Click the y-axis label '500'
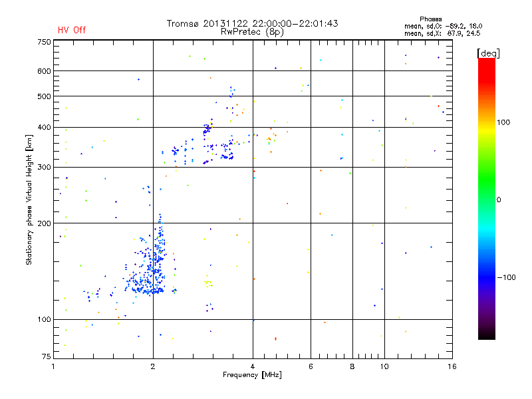The width and height of the screenshot is (532, 399). [x=44, y=96]
